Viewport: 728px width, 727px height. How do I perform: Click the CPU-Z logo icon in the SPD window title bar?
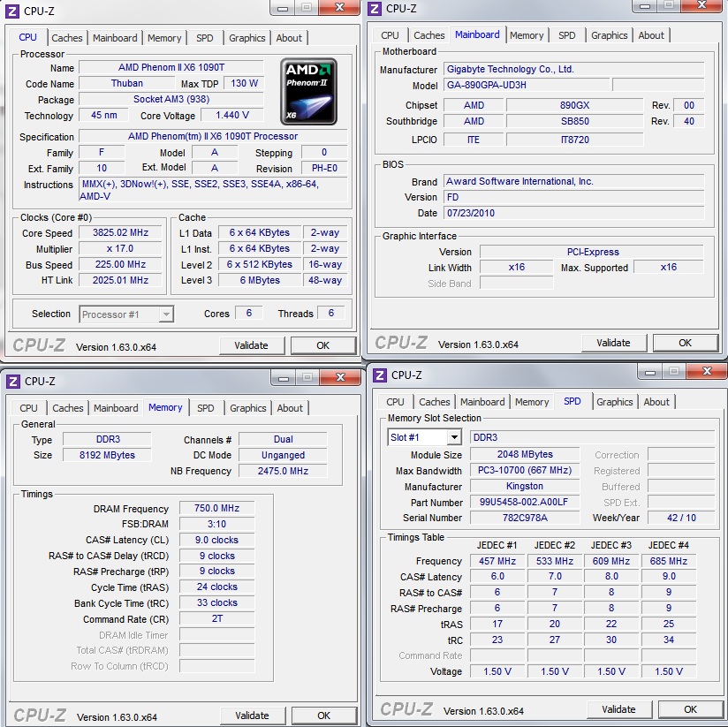(379, 375)
